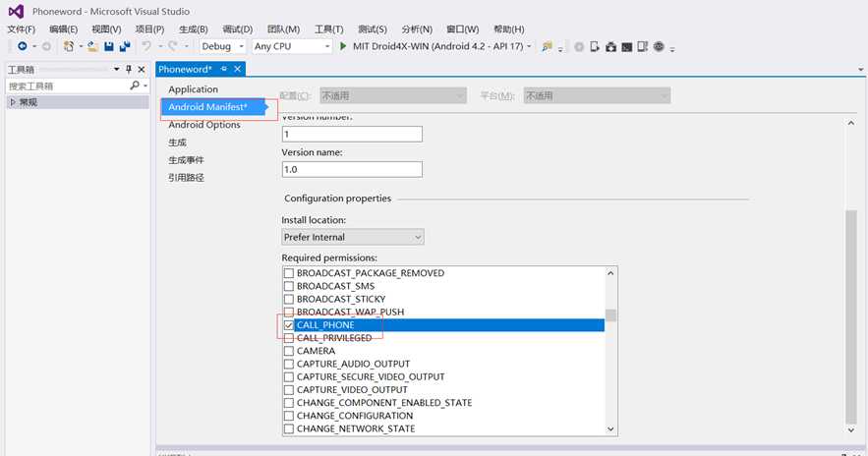Check the BROADCAST_PACKAGE_REMOVED permission
This screenshot has width=868, height=456.
pos(288,273)
